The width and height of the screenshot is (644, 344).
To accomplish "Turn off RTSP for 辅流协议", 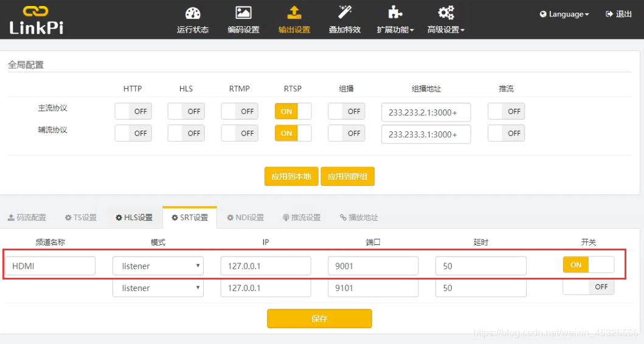I will point(293,133).
